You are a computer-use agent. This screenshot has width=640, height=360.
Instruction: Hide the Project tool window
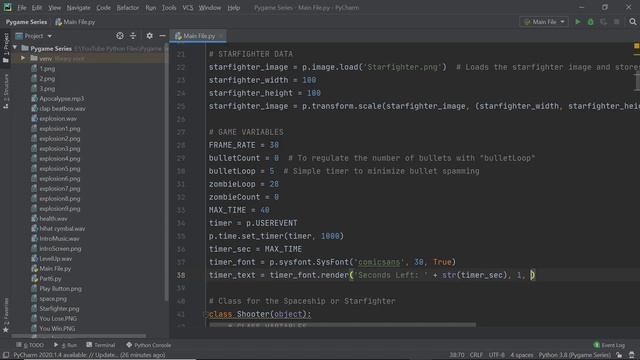click(x=162, y=36)
